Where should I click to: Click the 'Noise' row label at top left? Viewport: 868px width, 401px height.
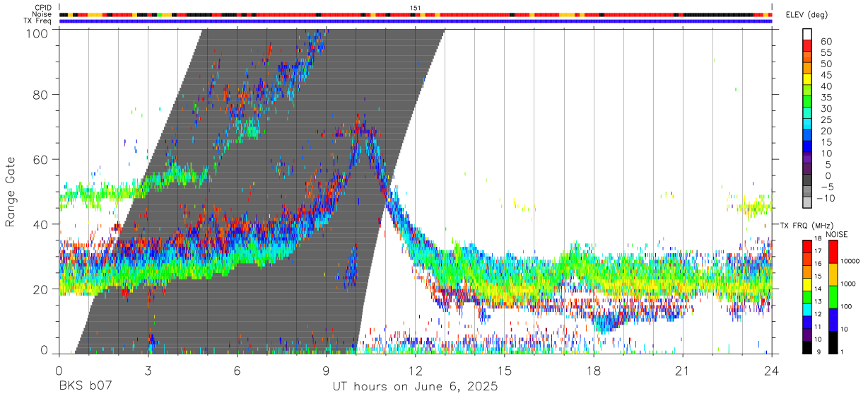[42, 14]
